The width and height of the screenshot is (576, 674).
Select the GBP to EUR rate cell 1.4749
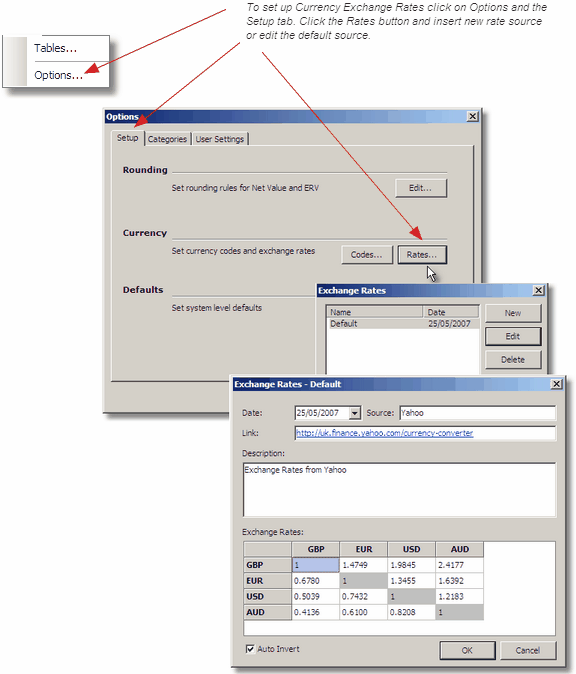click(364, 565)
